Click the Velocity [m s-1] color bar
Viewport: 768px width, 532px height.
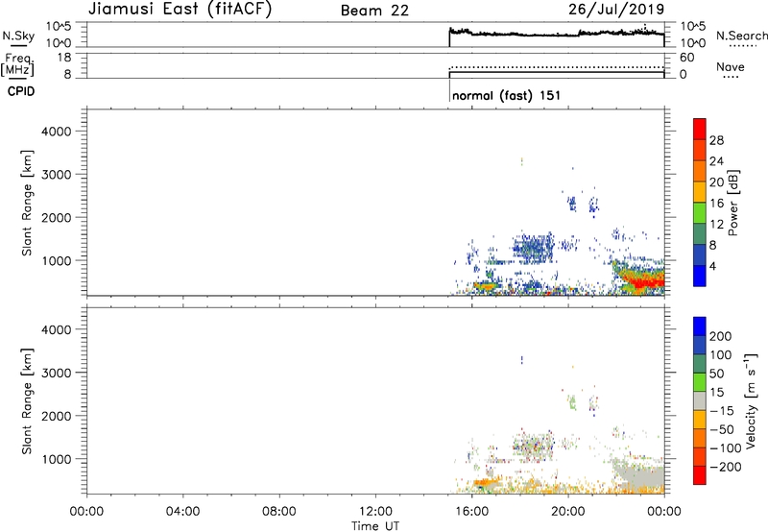click(x=700, y=400)
